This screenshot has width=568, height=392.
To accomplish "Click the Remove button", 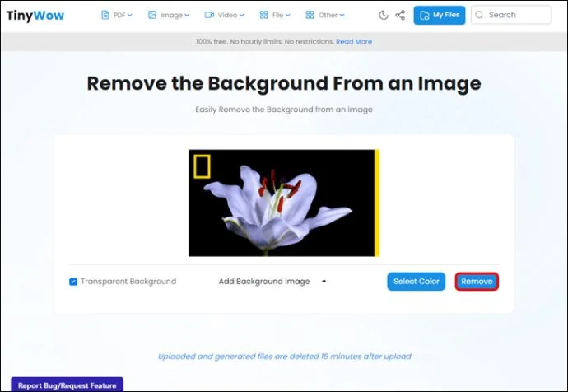I will pyautogui.click(x=477, y=282).
